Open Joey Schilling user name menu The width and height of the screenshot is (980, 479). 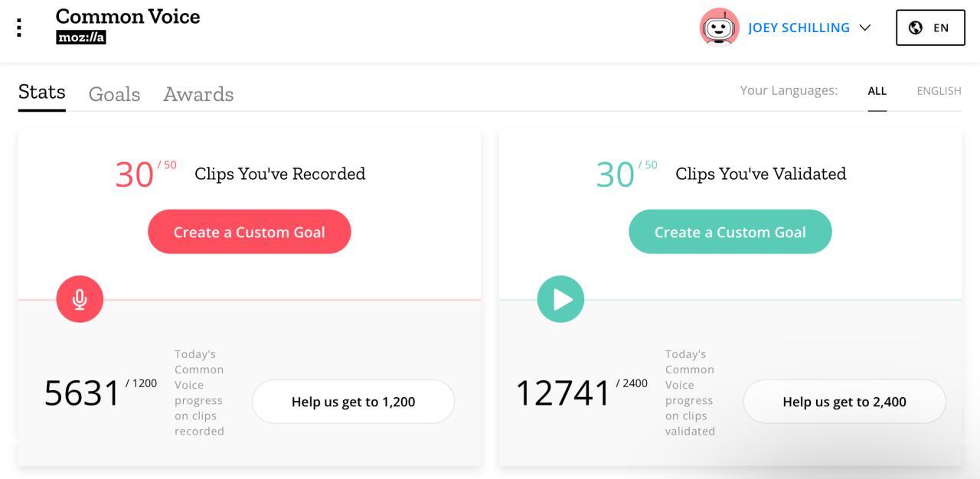pos(799,28)
